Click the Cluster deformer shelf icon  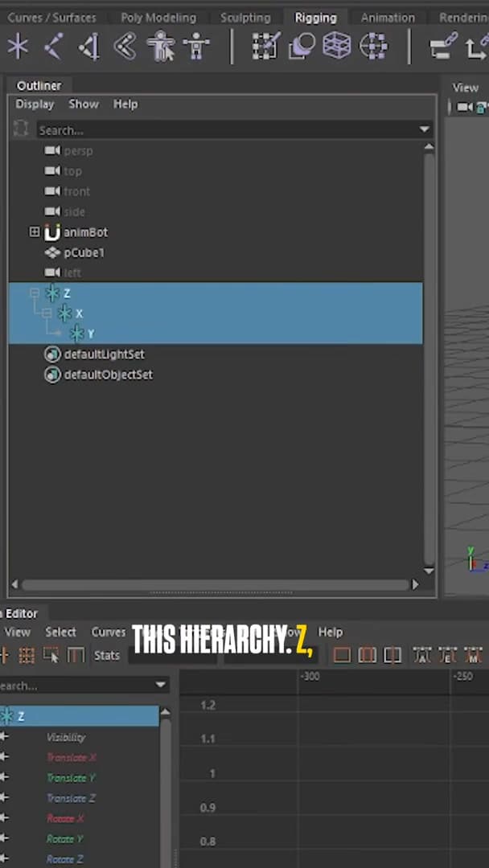pos(373,46)
